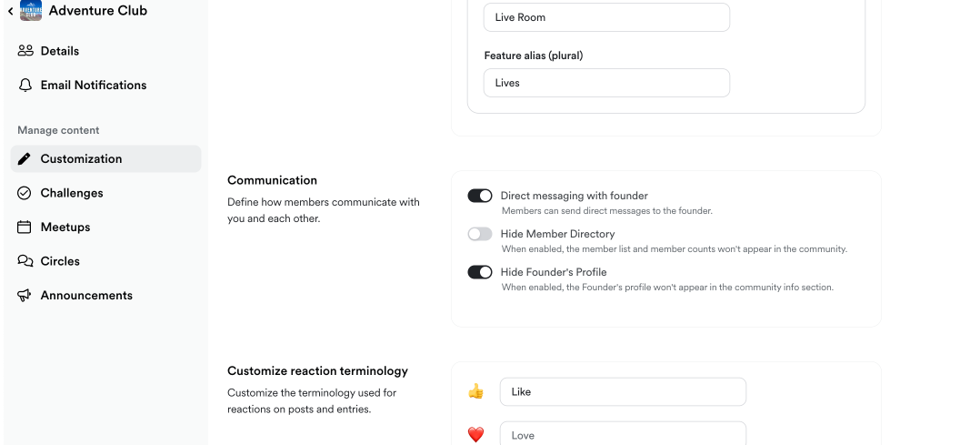980x445 pixels.
Task: Click the Love reaction name field
Action: (623, 434)
